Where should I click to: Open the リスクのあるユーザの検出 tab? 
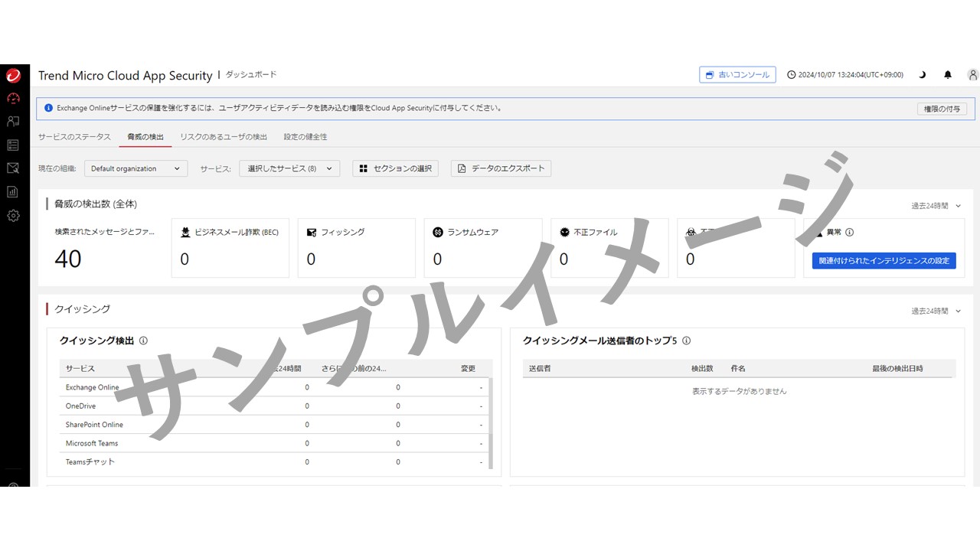click(x=224, y=137)
